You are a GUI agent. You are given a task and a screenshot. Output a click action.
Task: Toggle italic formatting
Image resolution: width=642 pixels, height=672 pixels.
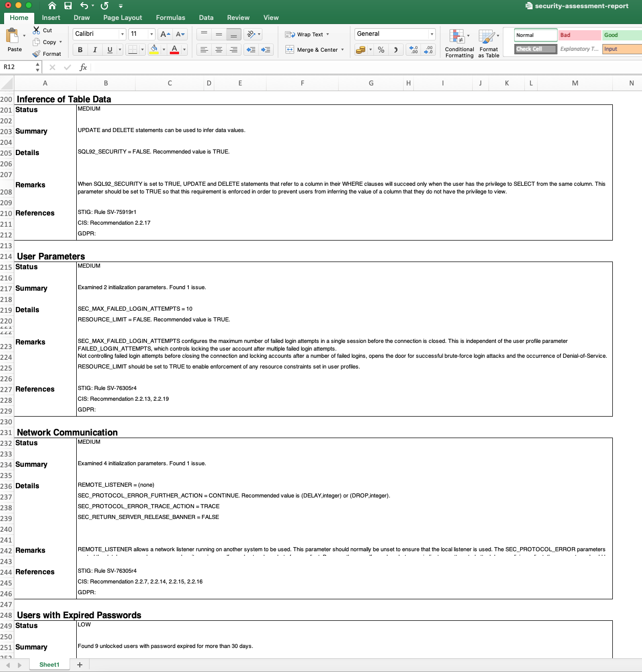(95, 50)
